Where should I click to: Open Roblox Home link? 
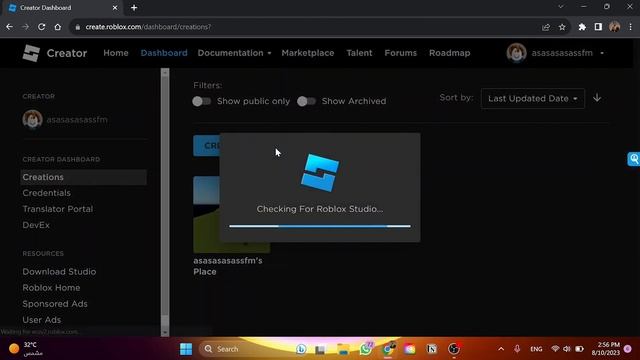pos(51,288)
